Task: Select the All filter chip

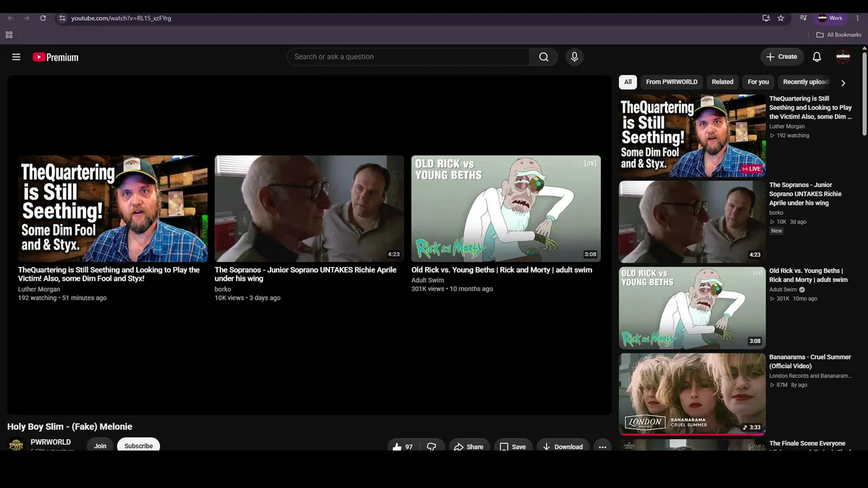Action: click(x=628, y=82)
